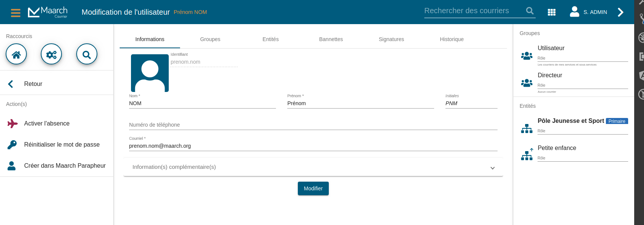Click the Modifier button
Image resolution: width=644 pixels, height=225 pixels.
313,188
